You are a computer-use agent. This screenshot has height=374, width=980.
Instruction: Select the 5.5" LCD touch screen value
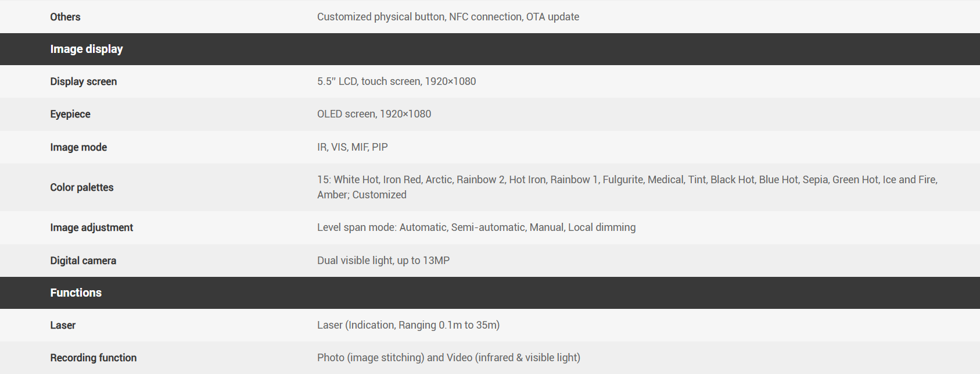coord(396,81)
